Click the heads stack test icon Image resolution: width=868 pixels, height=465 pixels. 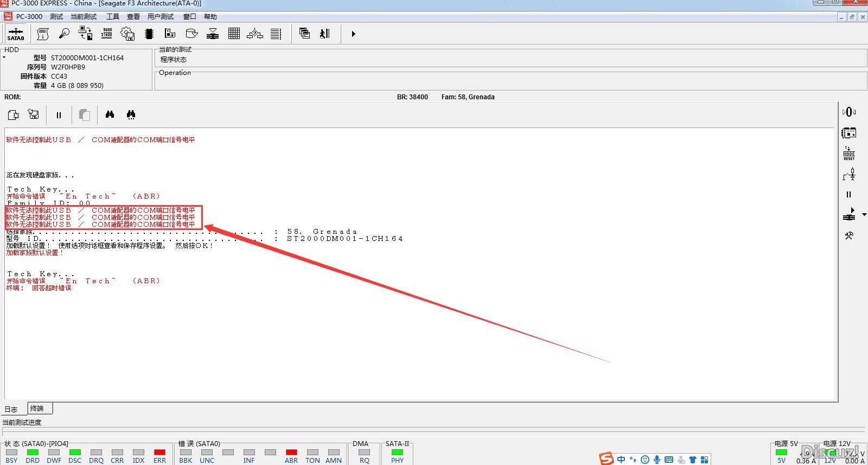click(213, 34)
